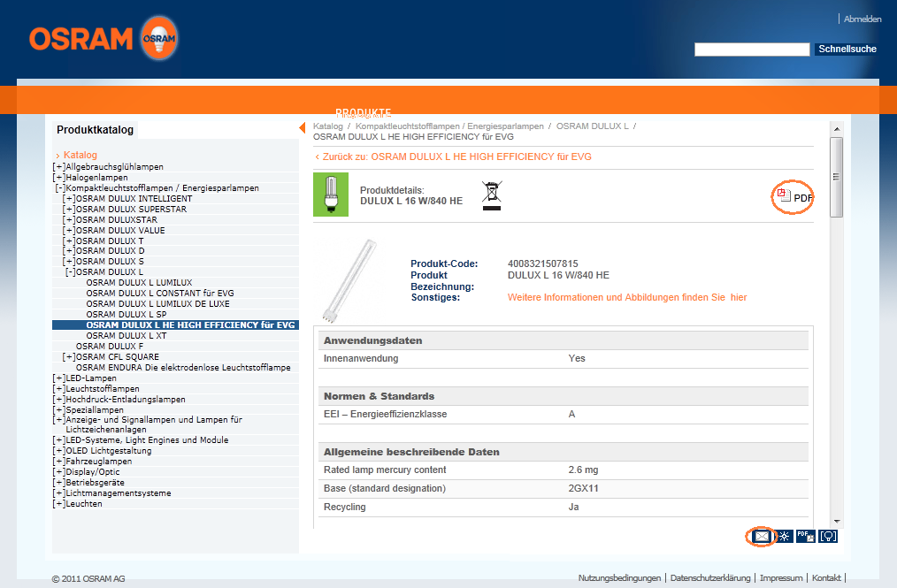Expand the OSRAM DULUX SUPERSTAR node

[69, 210]
